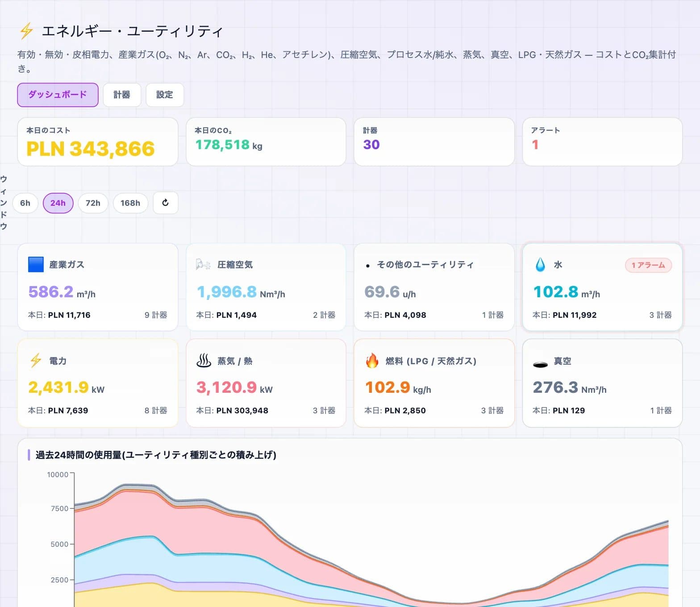Click the blue square Industrial Gas icon
700x607 pixels.
pyautogui.click(x=36, y=265)
